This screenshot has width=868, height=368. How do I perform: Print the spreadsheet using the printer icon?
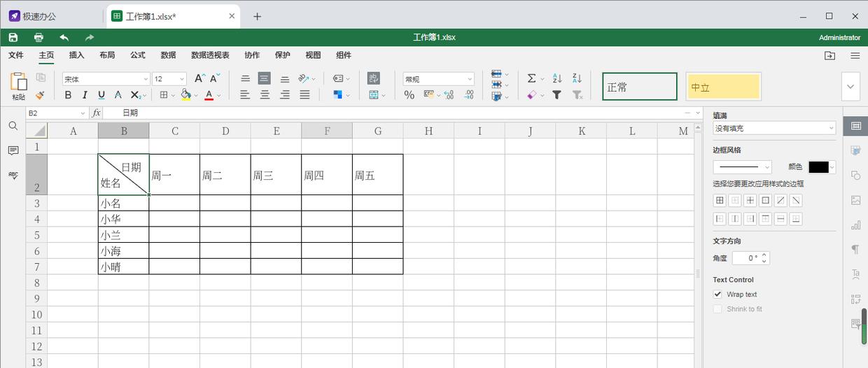pos(38,37)
